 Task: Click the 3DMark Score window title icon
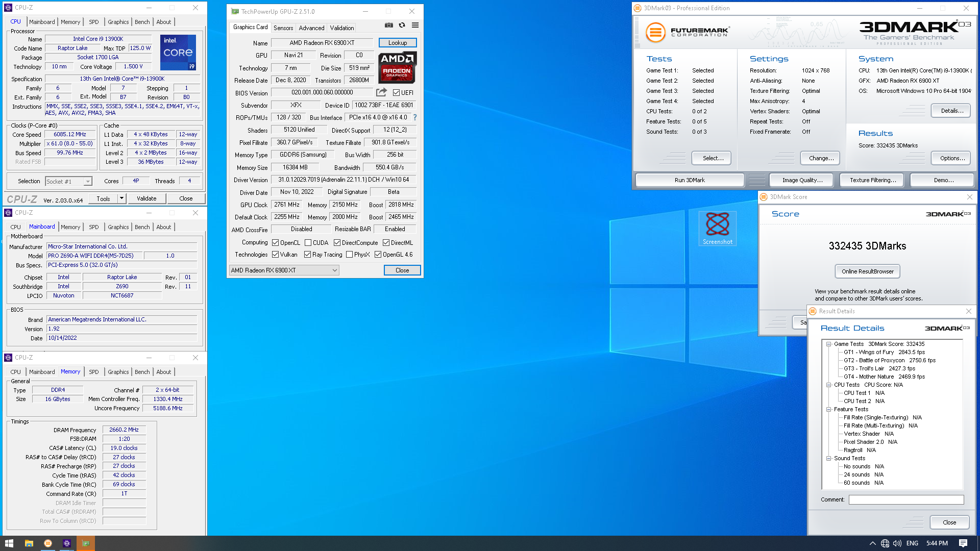(764, 197)
